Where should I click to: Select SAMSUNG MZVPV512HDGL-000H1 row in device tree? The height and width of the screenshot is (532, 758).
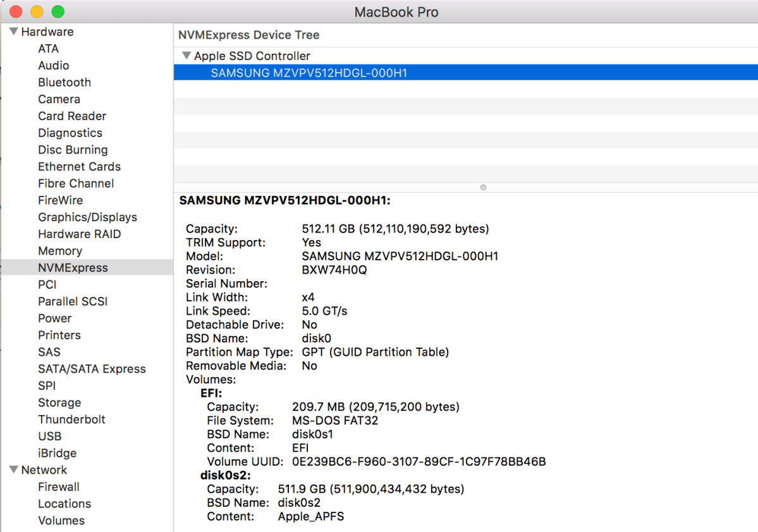point(465,73)
